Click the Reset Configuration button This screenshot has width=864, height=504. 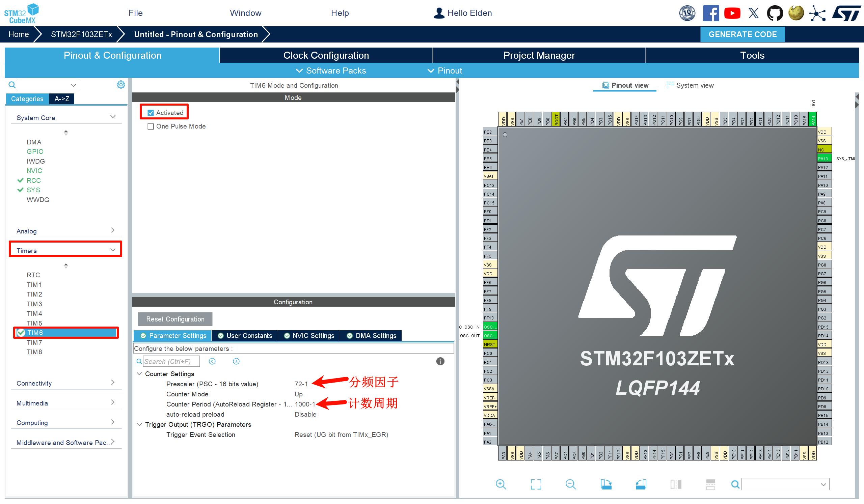coord(175,319)
